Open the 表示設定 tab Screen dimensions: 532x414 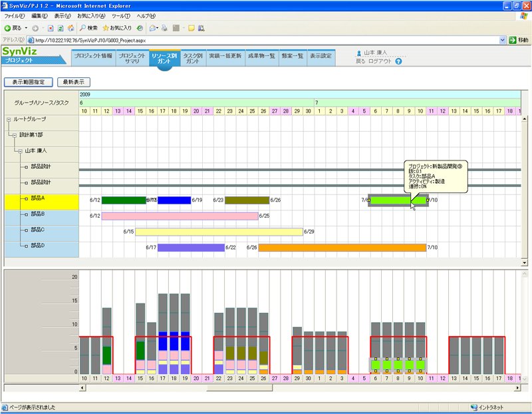pos(321,58)
